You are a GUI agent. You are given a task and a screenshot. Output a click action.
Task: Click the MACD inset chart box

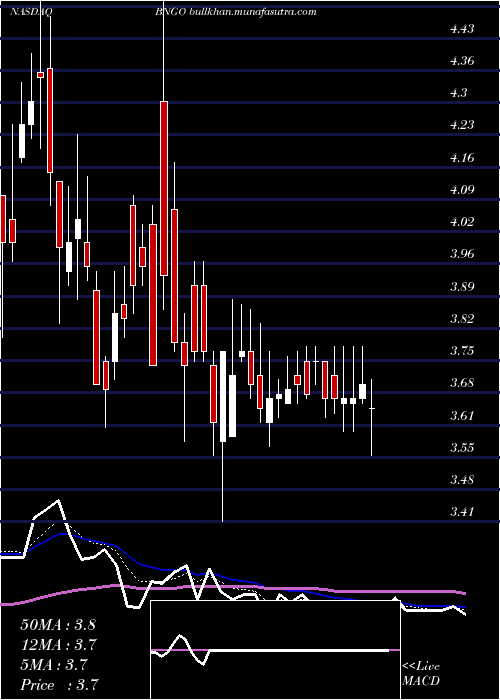point(275,650)
